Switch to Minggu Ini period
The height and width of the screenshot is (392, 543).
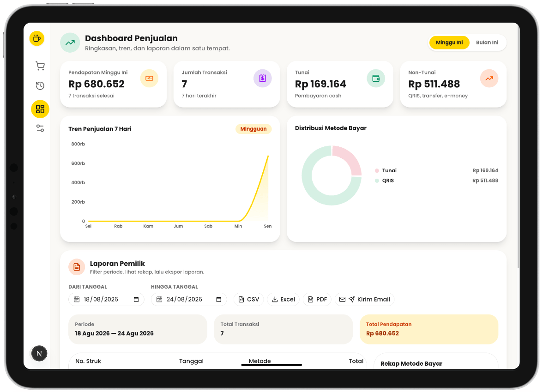point(449,42)
